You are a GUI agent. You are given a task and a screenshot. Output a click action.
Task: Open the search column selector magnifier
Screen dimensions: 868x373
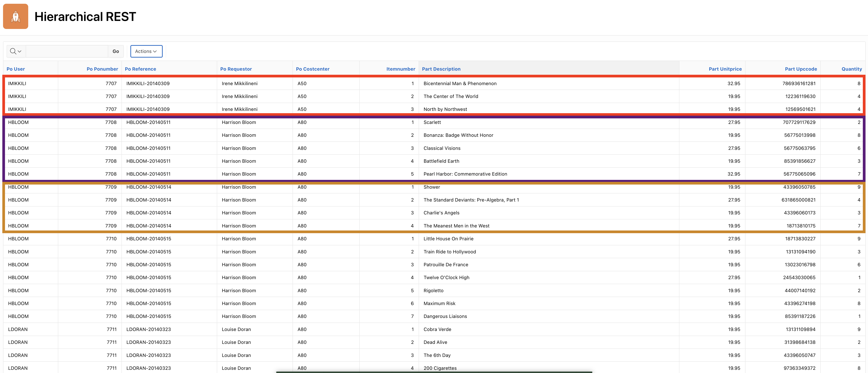point(16,51)
